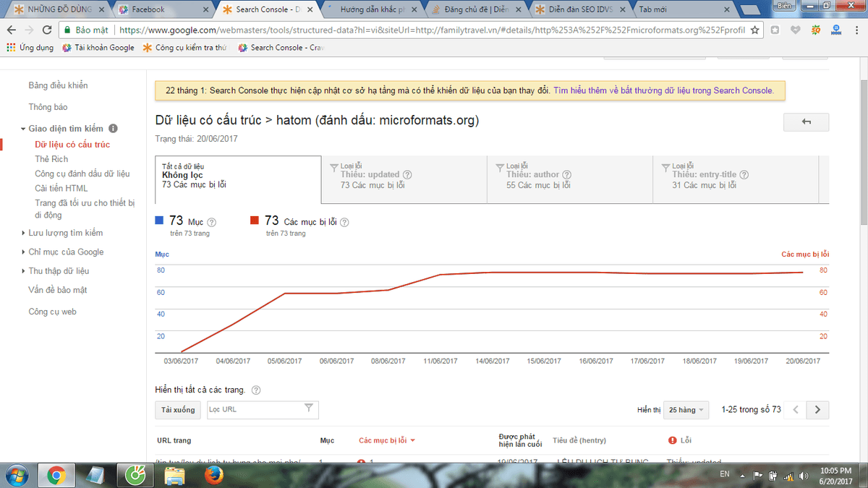Sort by URL trang column header
This screenshot has height=488, width=868.
pyautogui.click(x=174, y=440)
